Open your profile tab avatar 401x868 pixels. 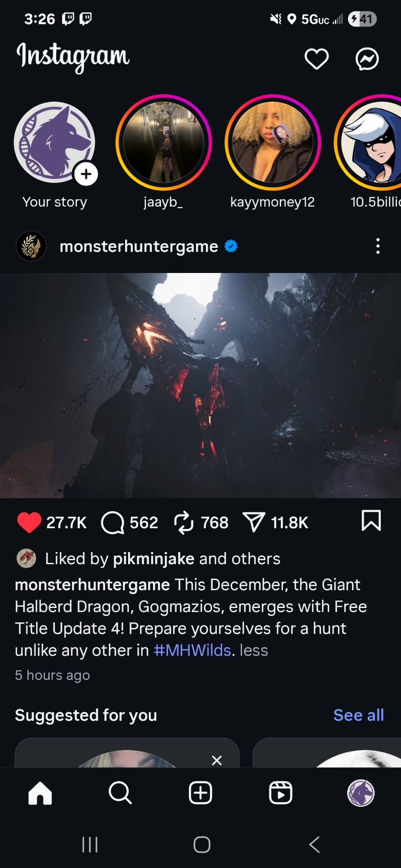point(361,793)
